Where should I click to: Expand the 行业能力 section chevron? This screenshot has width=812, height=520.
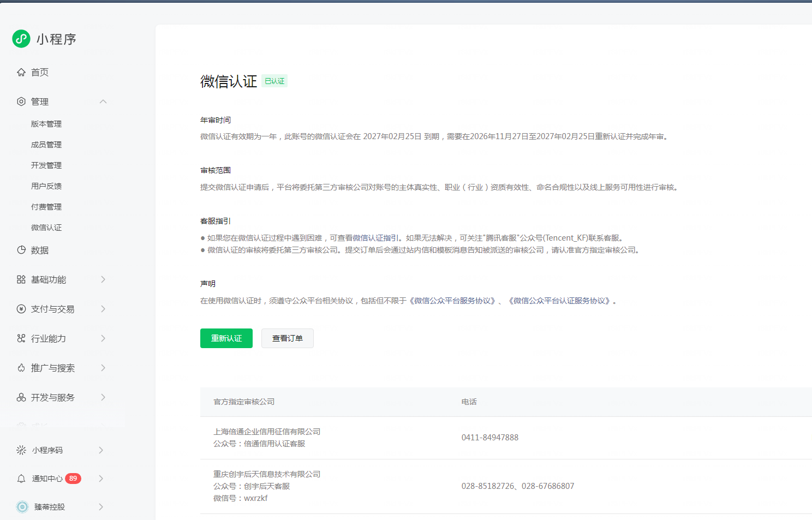[x=103, y=338]
